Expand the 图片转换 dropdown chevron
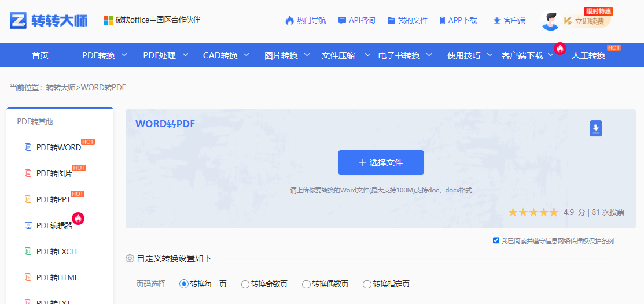This screenshot has width=644, height=304. coord(307,54)
